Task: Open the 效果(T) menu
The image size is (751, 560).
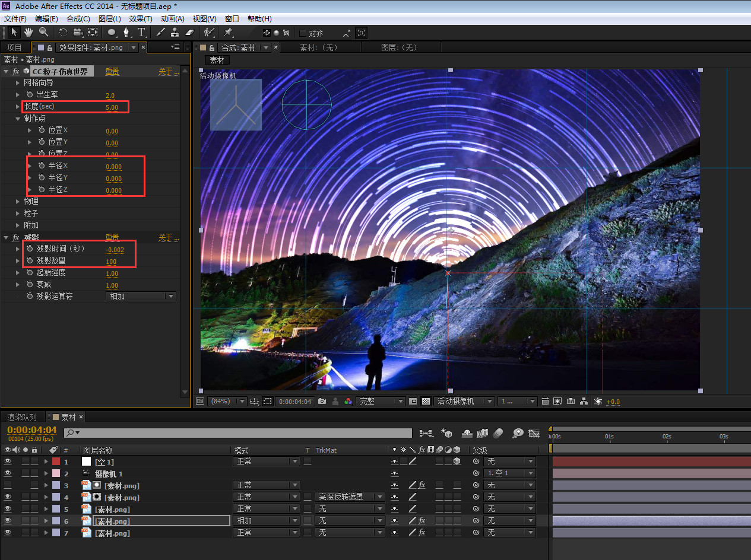Action: click(x=141, y=19)
